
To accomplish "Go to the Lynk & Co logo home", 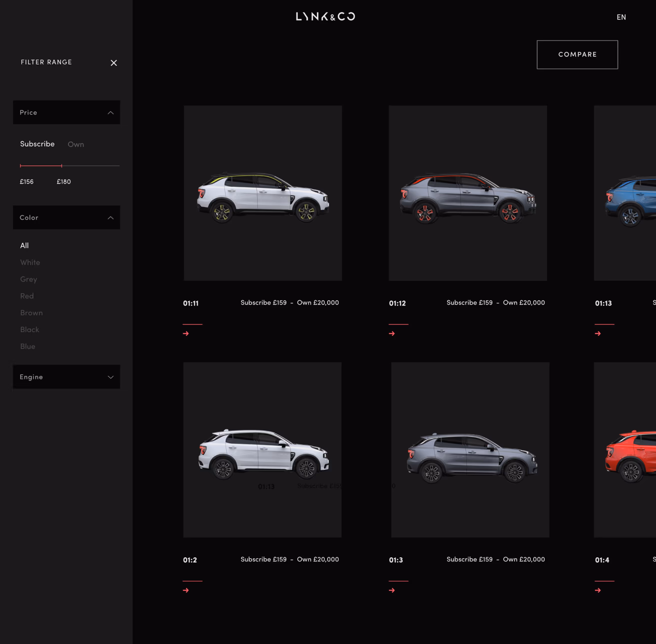I will click(325, 16).
